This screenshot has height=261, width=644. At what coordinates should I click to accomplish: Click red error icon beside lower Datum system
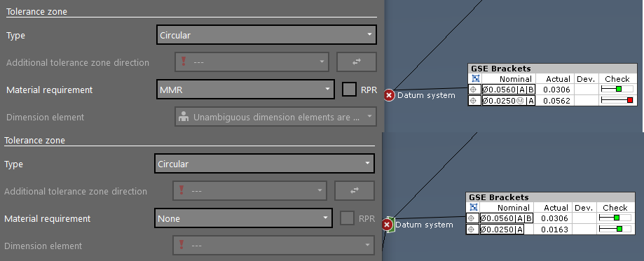(x=387, y=225)
